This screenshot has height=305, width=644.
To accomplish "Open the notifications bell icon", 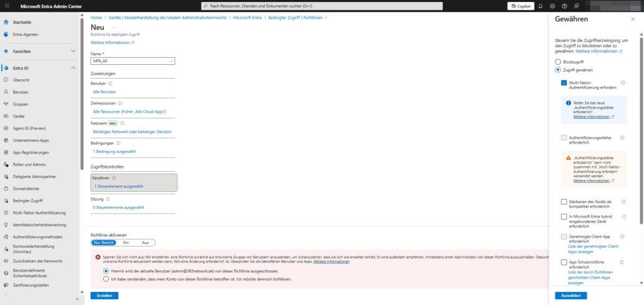I will 540,6.
